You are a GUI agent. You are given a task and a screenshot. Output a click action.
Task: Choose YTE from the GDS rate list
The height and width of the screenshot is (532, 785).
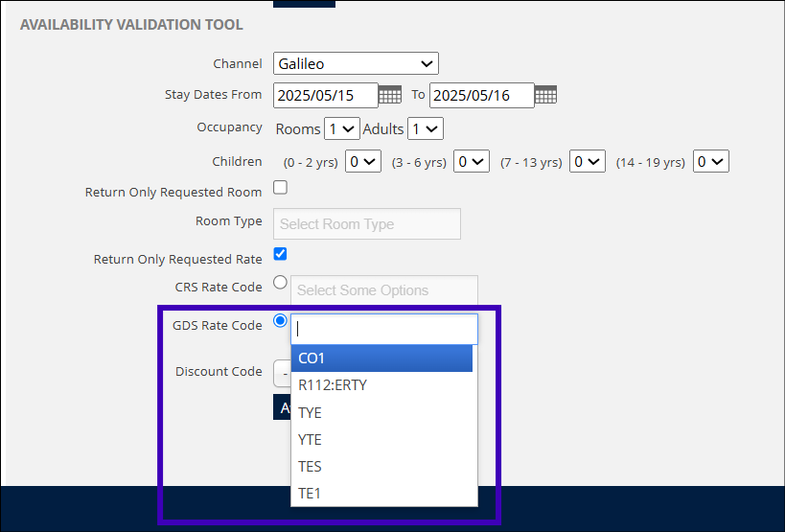click(x=382, y=439)
